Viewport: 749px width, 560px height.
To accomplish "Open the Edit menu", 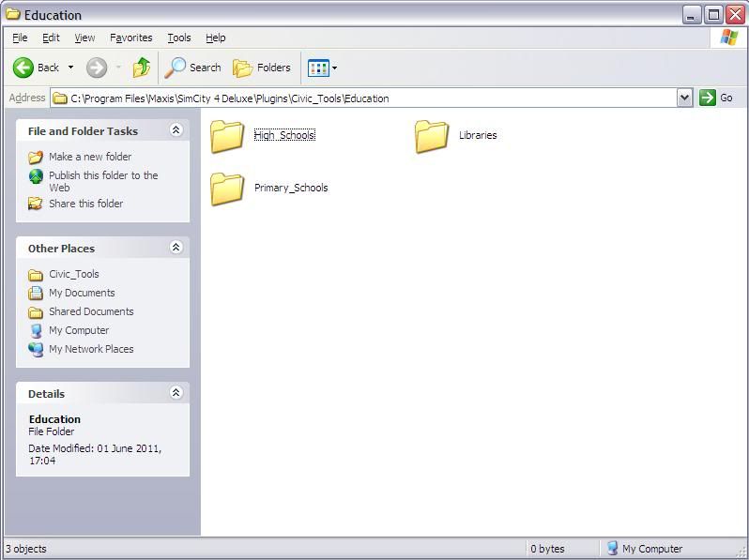I will (x=51, y=38).
